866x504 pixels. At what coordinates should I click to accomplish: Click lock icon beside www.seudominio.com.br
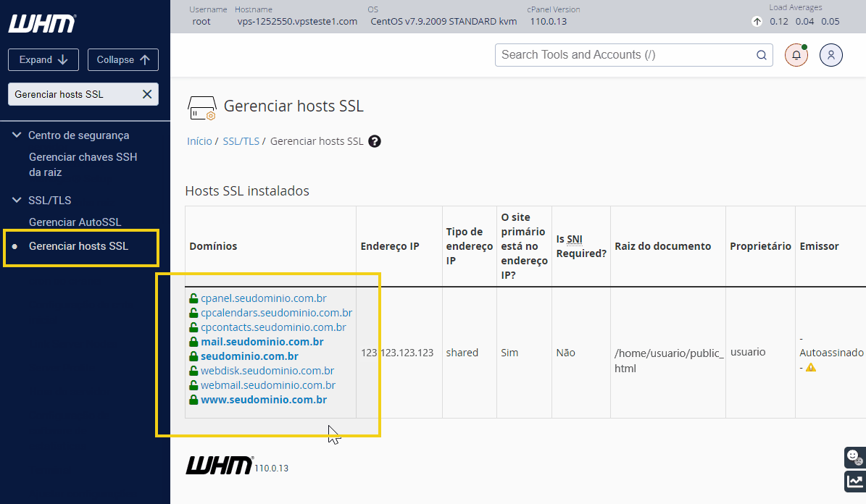point(193,400)
